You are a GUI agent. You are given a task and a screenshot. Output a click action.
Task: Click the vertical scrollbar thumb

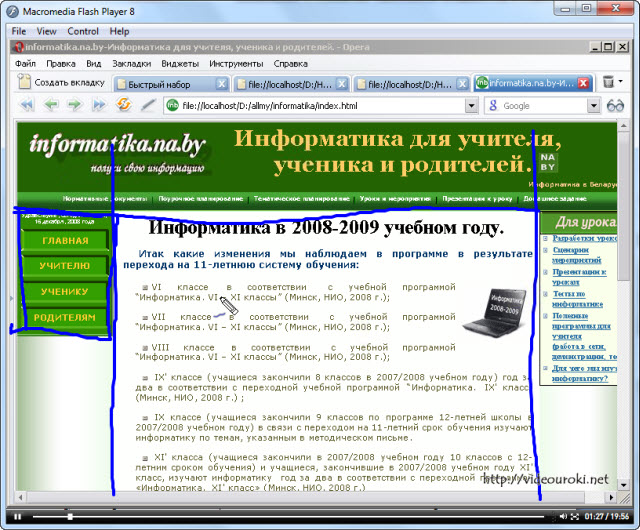pos(623,206)
